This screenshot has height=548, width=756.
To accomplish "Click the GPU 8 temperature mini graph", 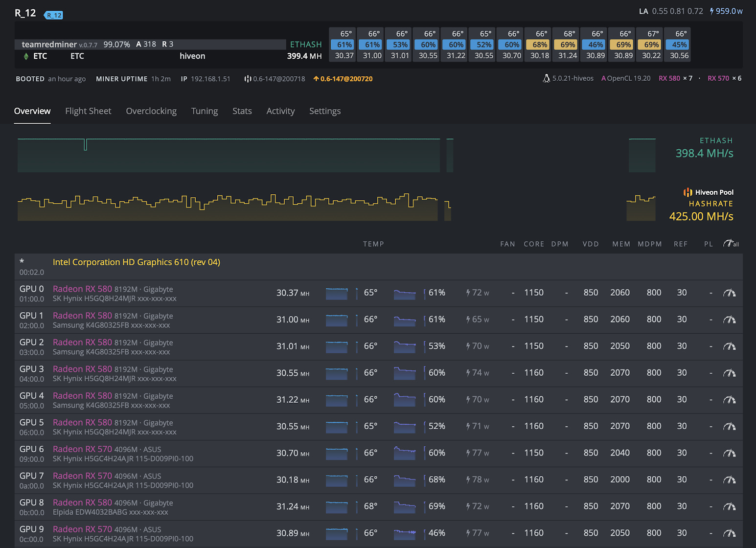I will [337, 507].
